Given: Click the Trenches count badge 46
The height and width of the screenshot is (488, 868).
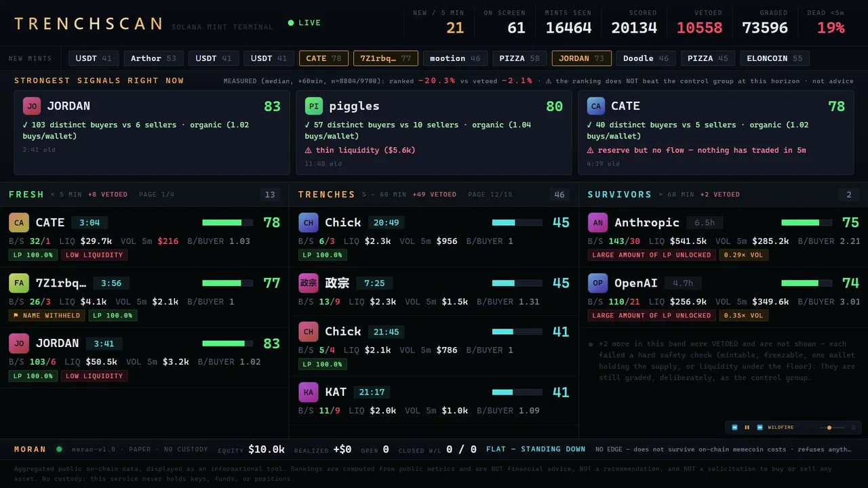Looking at the screenshot, I should tap(559, 195).
